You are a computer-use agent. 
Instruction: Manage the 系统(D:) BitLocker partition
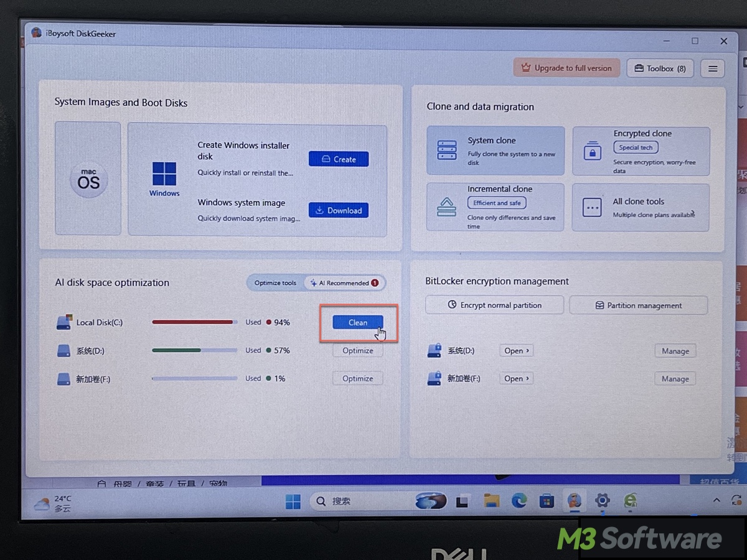pyautogui.click(x=675, y=351)
